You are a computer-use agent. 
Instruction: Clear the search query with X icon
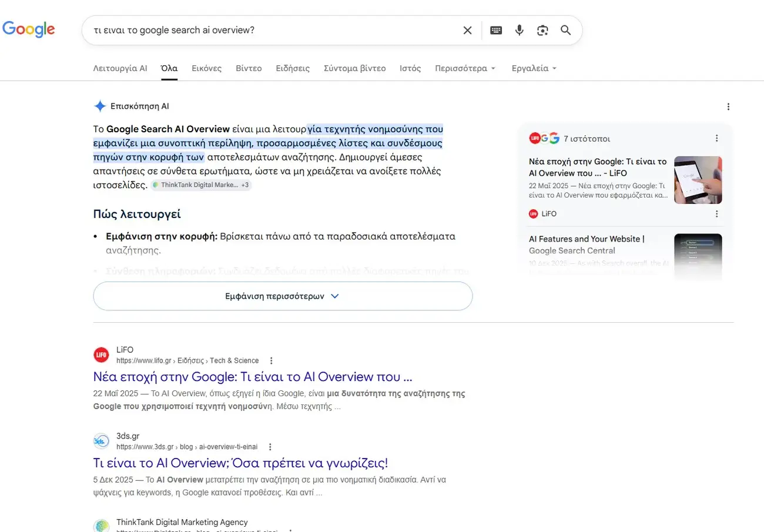(x=467, y=31)
